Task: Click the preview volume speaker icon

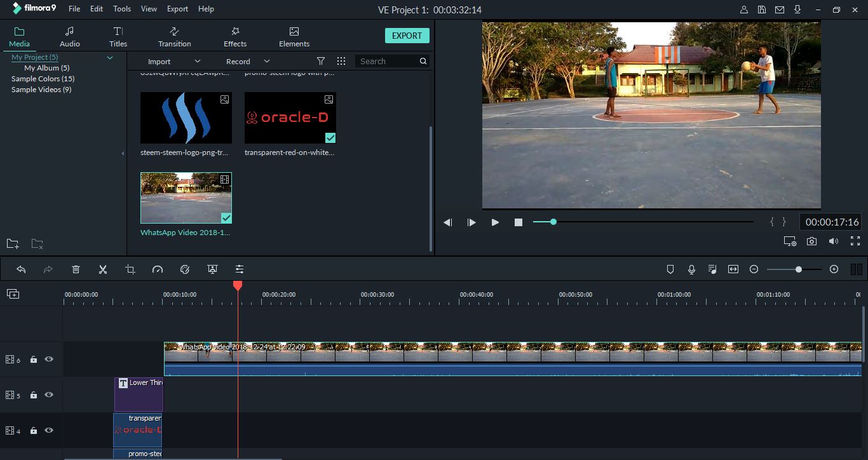Action: [833, 241]
